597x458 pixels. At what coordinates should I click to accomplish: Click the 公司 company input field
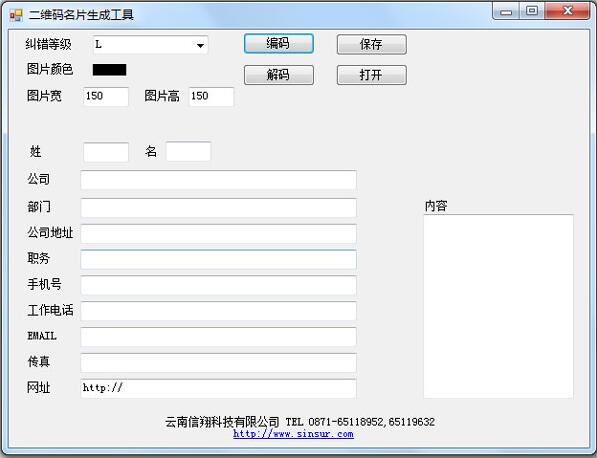[x=219, y=180]
